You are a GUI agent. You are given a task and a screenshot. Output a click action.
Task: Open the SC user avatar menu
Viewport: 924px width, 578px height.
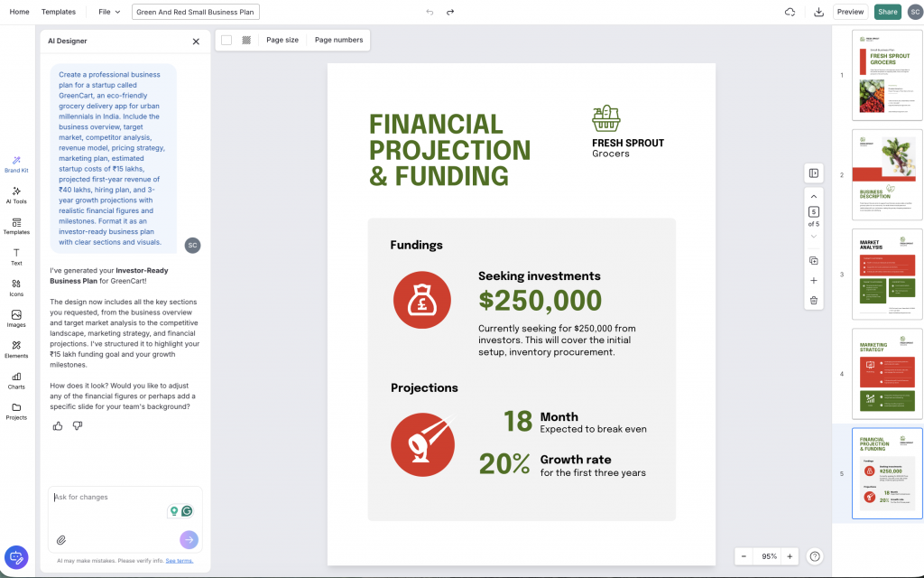pos(915,12)
